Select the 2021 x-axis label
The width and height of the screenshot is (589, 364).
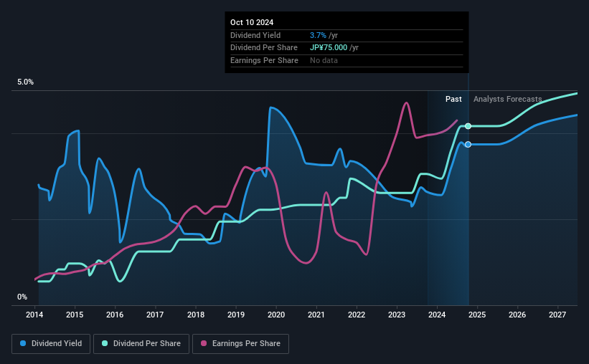316,315
